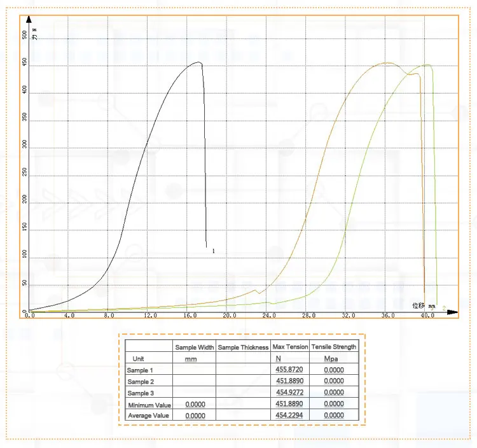Click the curve label '1' below black curve

click(x=213, y=251)
